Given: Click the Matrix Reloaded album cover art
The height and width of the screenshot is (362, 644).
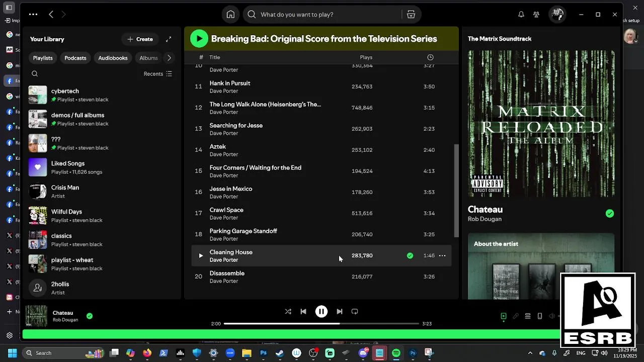Looking at the screenshot, I should point(541,124).
